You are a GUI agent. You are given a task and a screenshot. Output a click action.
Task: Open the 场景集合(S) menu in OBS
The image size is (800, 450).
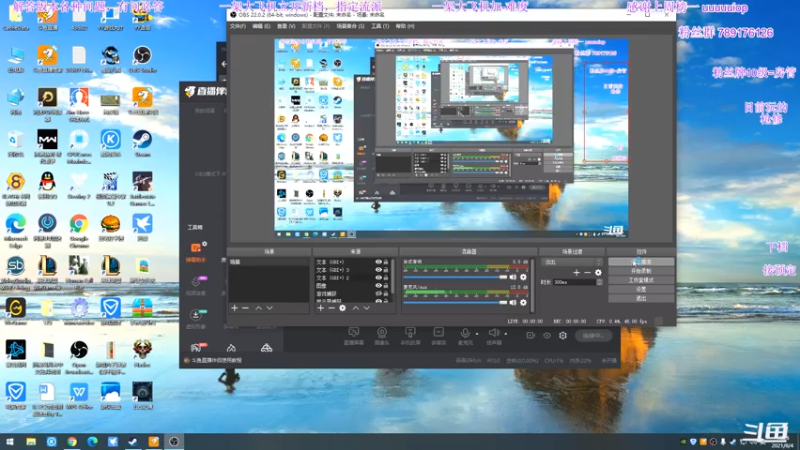[x=350, y=26]
